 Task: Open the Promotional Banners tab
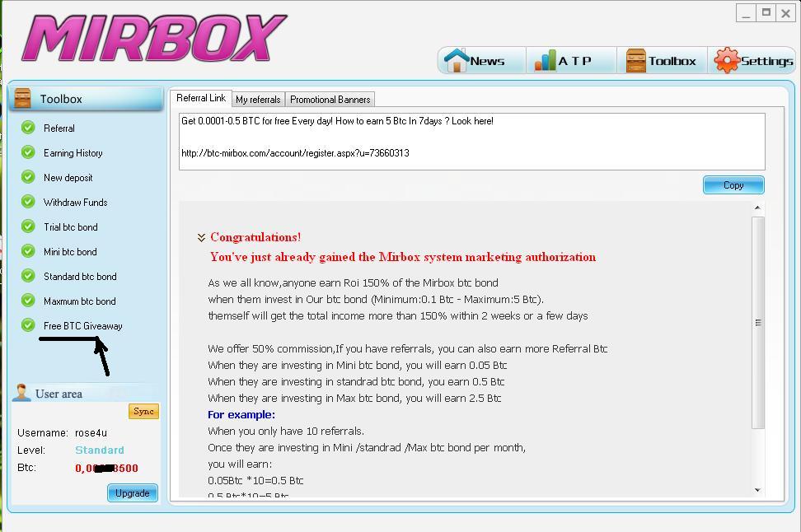tap(330, 100)
